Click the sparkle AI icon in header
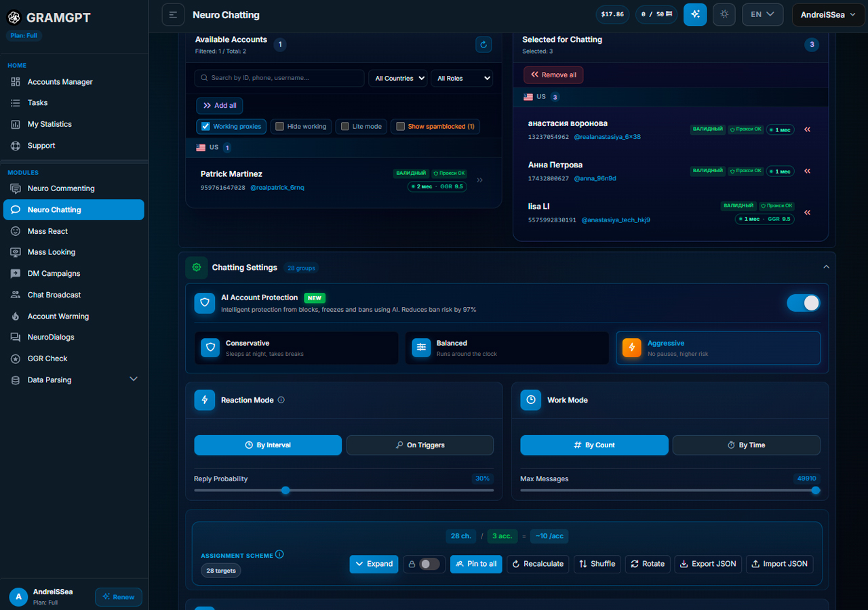Screen dimensions: 868x610 pos(695,14)
